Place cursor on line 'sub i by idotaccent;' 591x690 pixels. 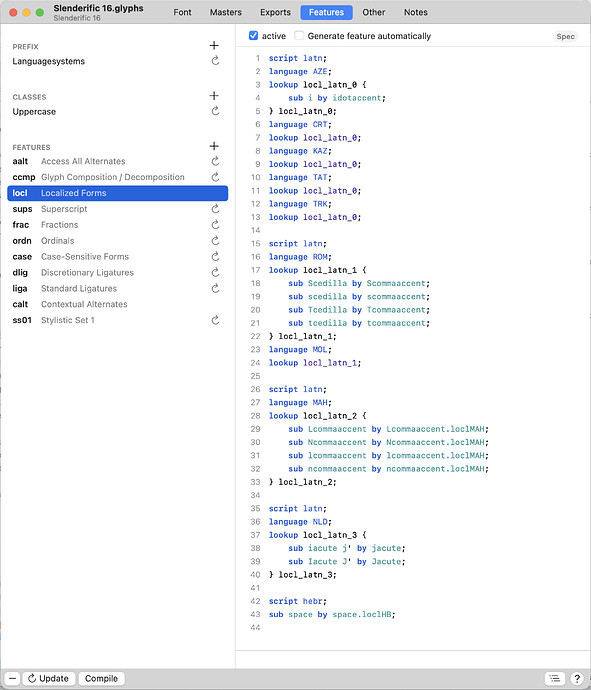(337, 98)
